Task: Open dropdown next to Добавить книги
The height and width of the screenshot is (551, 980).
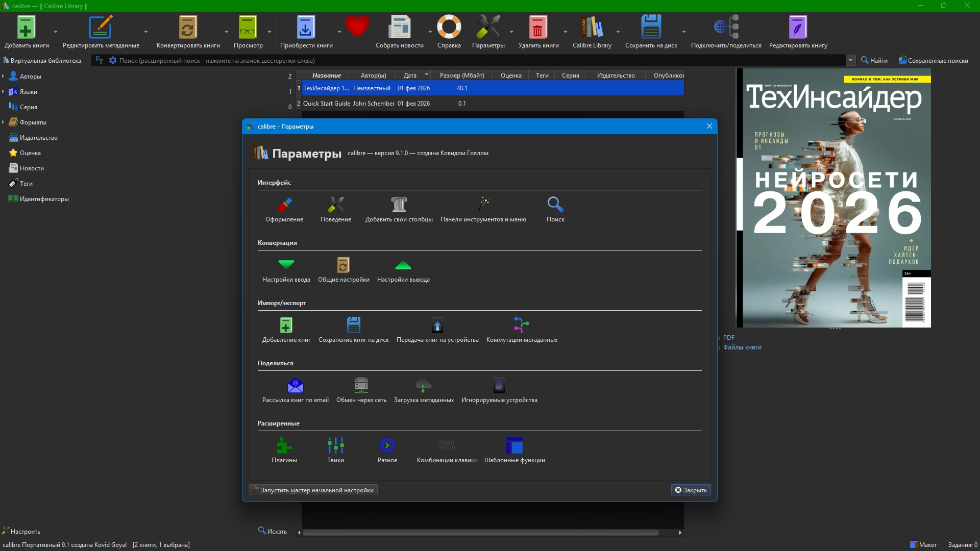Action: (x=56, y=32)
